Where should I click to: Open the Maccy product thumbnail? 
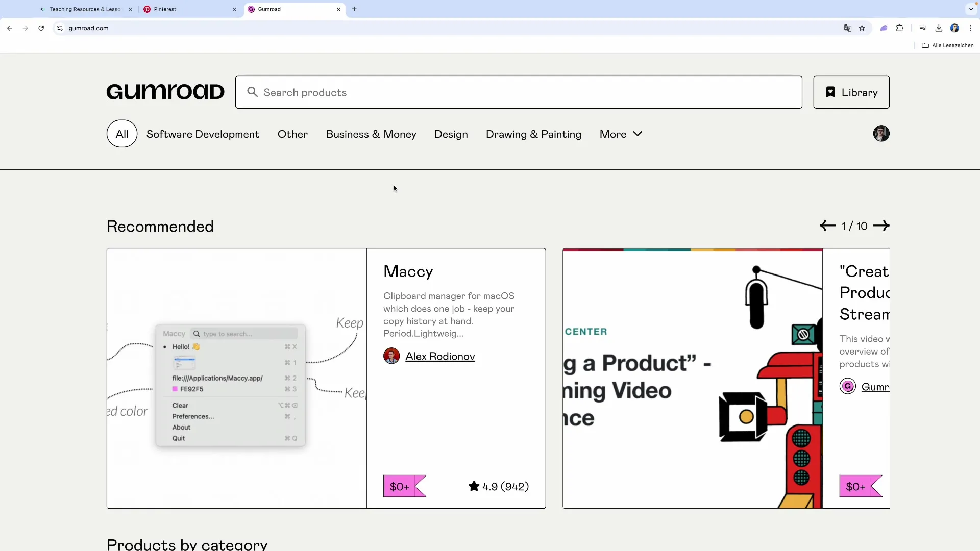(236, 378)
